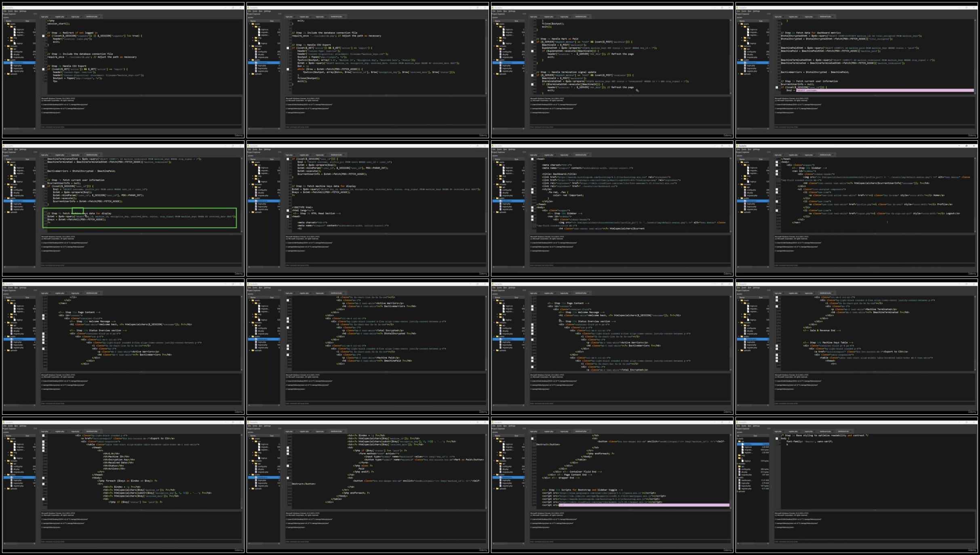Select logout.php tab in the Machine Paid</p> frame
980x555 pixels.
[x=319, y=293]
